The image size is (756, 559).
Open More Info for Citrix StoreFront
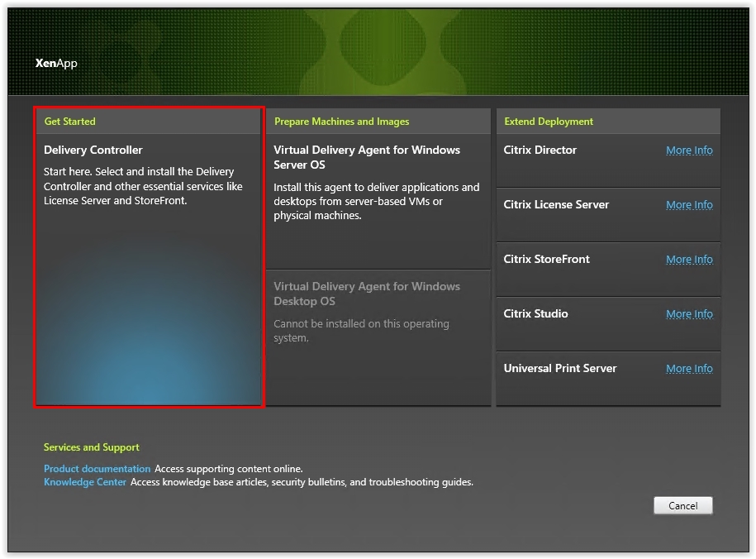point(689,260)
